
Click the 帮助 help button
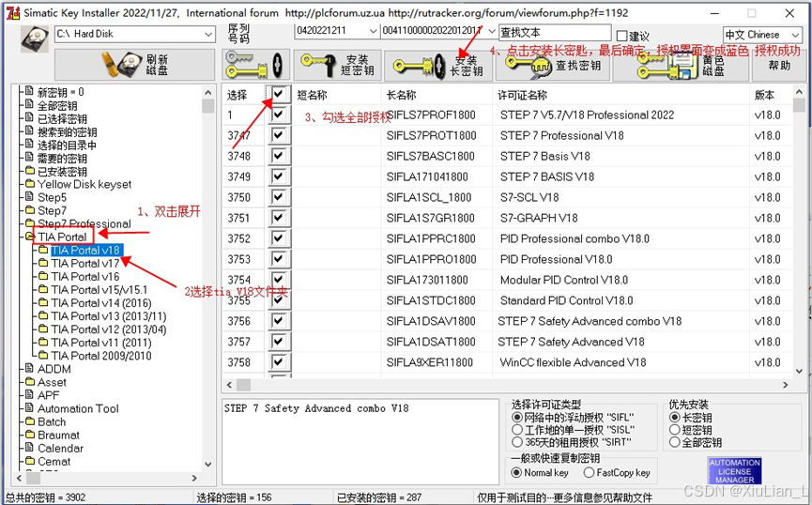[779, 67]
